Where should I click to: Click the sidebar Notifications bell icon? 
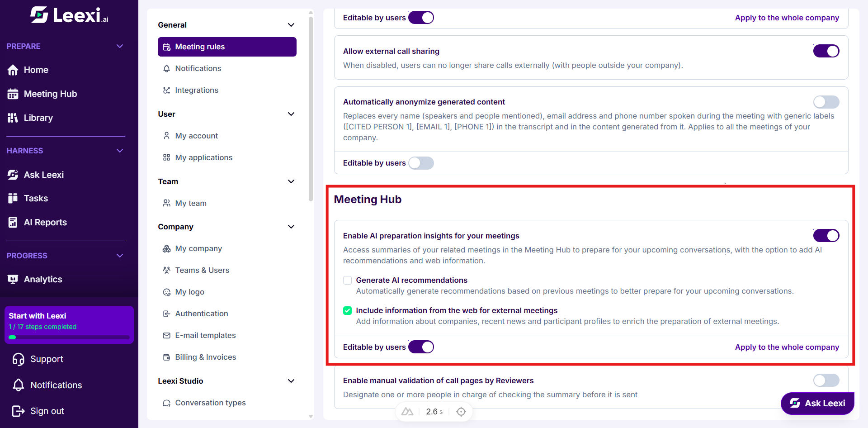[19, 385]
